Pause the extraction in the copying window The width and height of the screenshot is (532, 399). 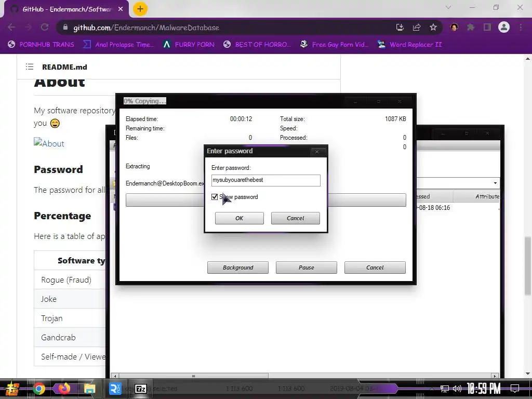click(307, 268)
